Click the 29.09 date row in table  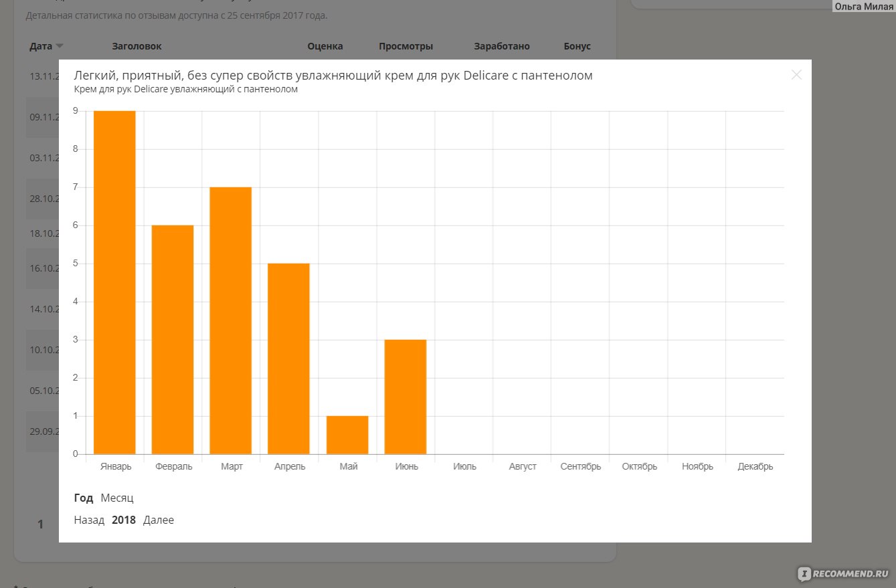tap(43, 431)
